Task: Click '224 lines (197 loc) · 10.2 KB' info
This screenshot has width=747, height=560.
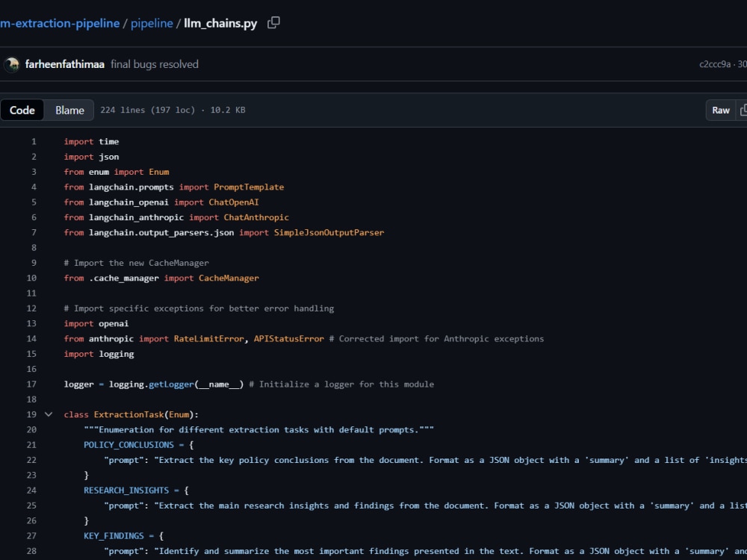Action: [x=173, y=110]
